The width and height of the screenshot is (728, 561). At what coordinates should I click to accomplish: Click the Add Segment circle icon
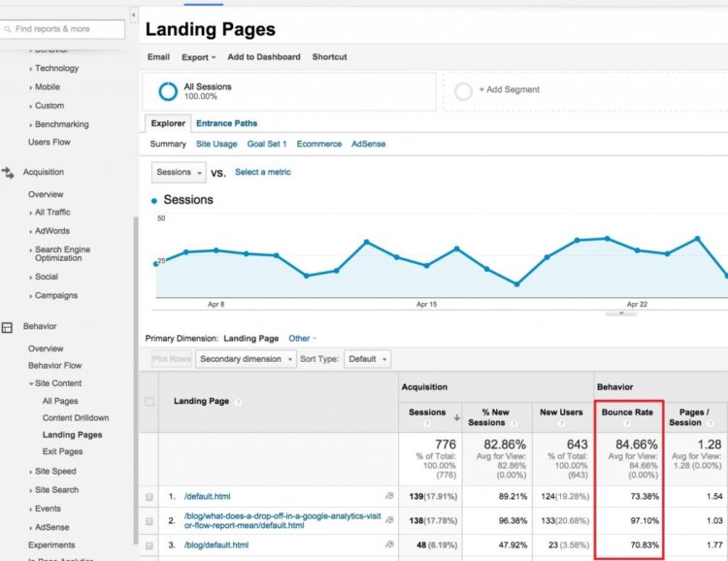click(463, 91)
